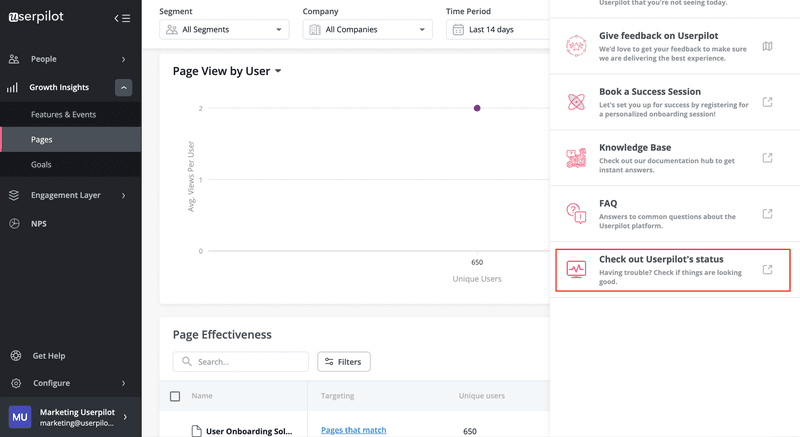Click the purple data point on the chart

coord(477,108)
